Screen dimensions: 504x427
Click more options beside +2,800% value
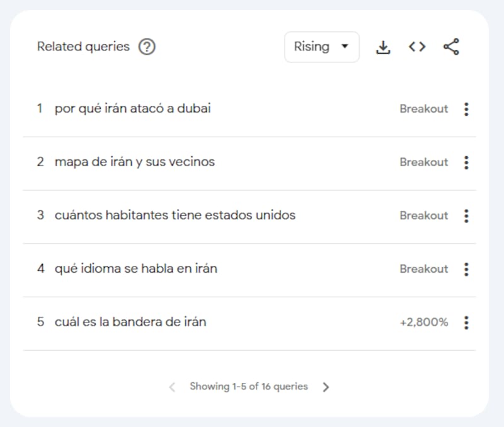click(x=466, y=322)
